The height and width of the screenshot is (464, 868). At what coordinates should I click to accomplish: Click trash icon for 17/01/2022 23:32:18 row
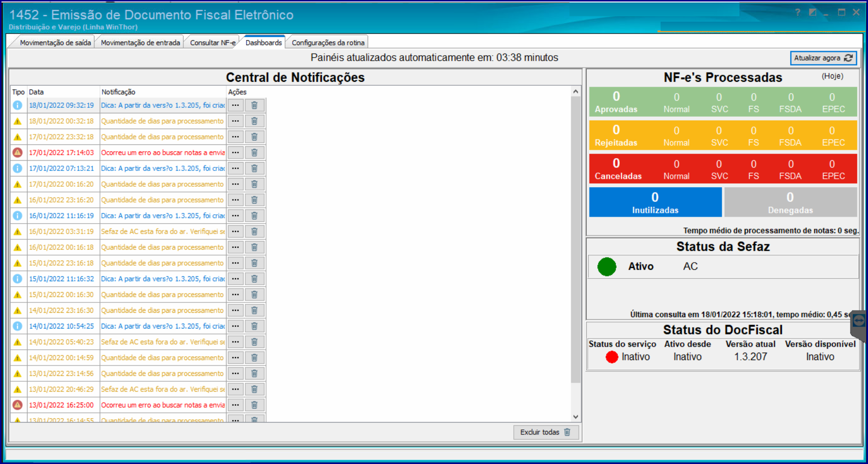click(x=255, y=137)
